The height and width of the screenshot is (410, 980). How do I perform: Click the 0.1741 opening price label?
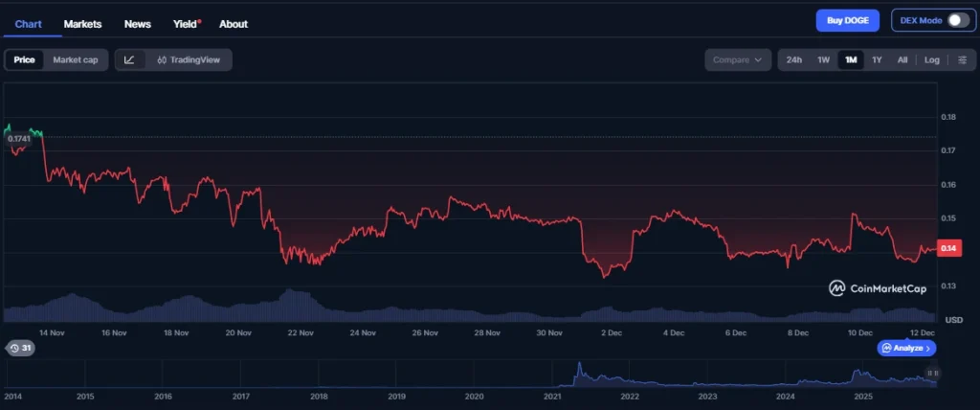click(19, 138)
